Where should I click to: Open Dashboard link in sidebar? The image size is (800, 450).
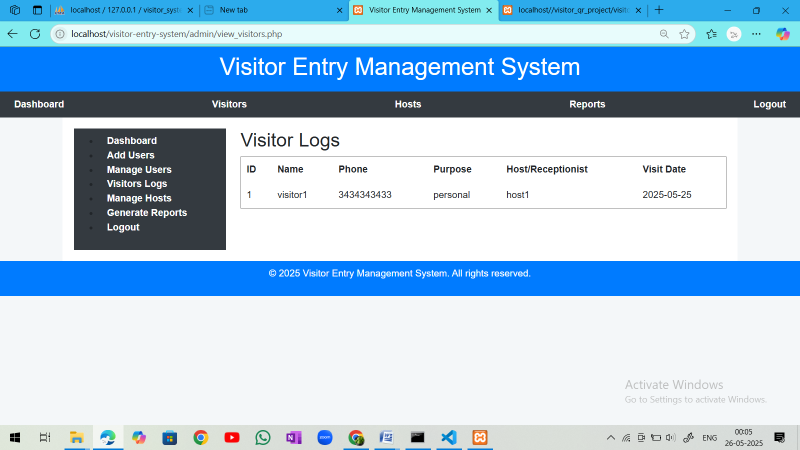[132, 141]
